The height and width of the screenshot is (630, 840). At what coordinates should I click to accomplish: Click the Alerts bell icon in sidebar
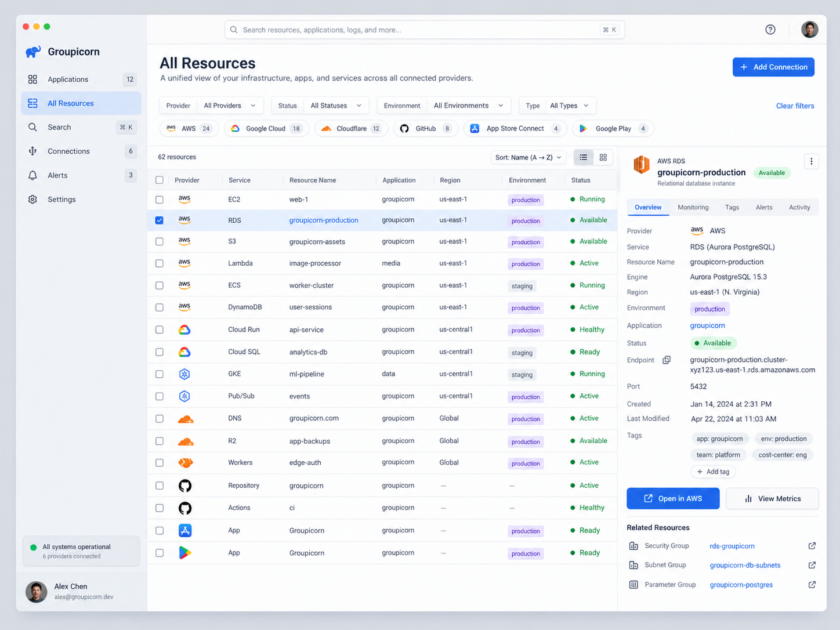33,175
